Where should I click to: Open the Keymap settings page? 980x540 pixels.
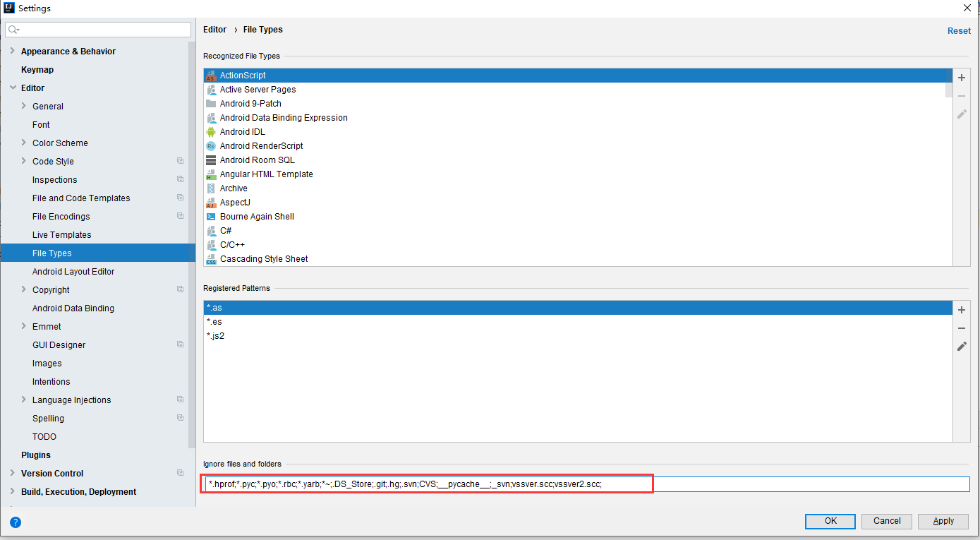(x=37, y=70)
